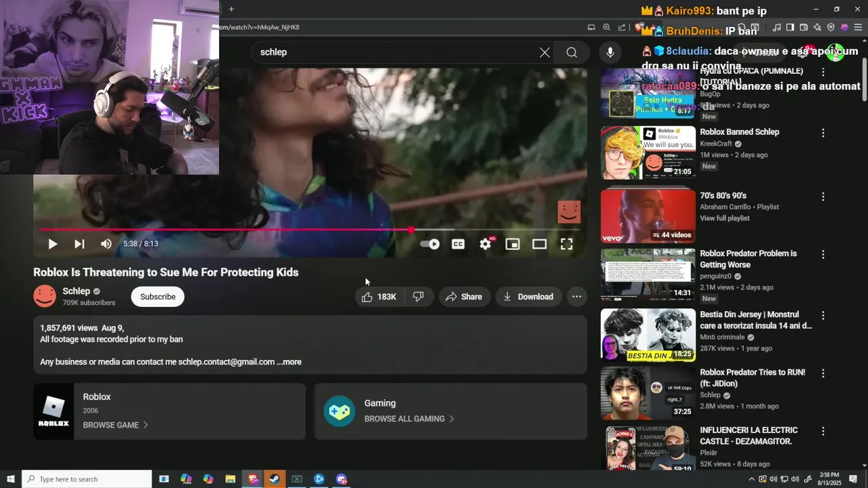Open new browser tab plus button

[231, 9]
